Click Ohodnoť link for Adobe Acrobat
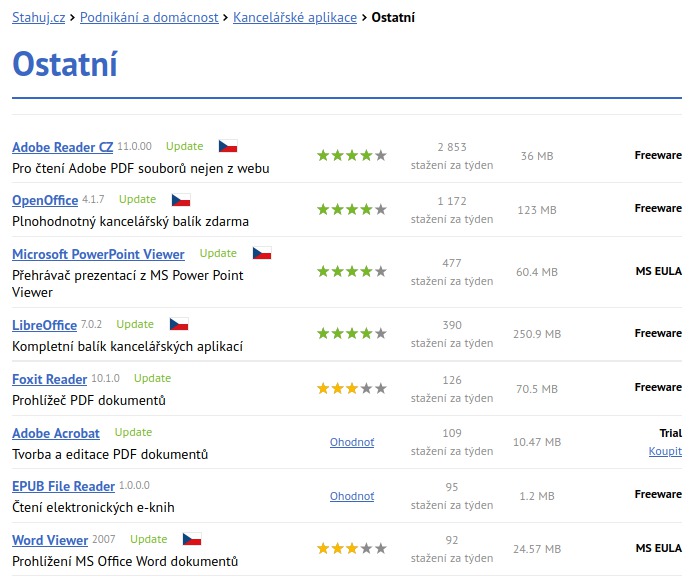691x577 pixels. point(352,442)
